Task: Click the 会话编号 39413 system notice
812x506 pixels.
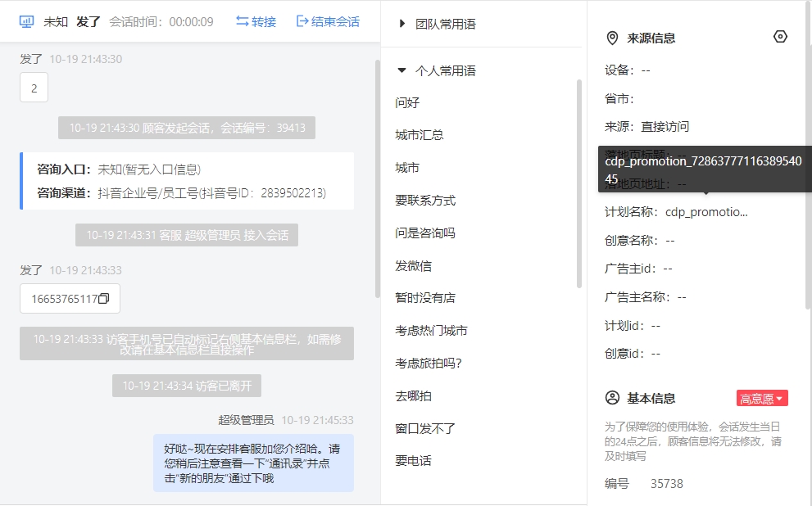Action: click(187, 128)
